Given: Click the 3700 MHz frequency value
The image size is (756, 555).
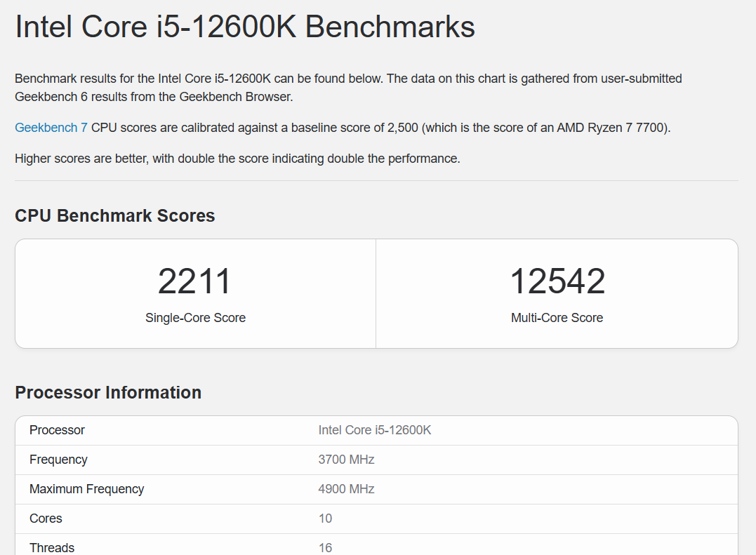Looking at the screenshot, I should coord(346,460).
